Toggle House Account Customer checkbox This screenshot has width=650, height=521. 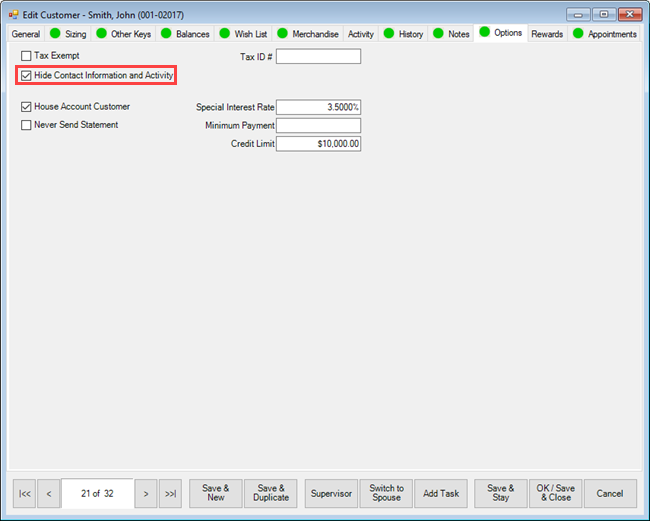(26, 106)
